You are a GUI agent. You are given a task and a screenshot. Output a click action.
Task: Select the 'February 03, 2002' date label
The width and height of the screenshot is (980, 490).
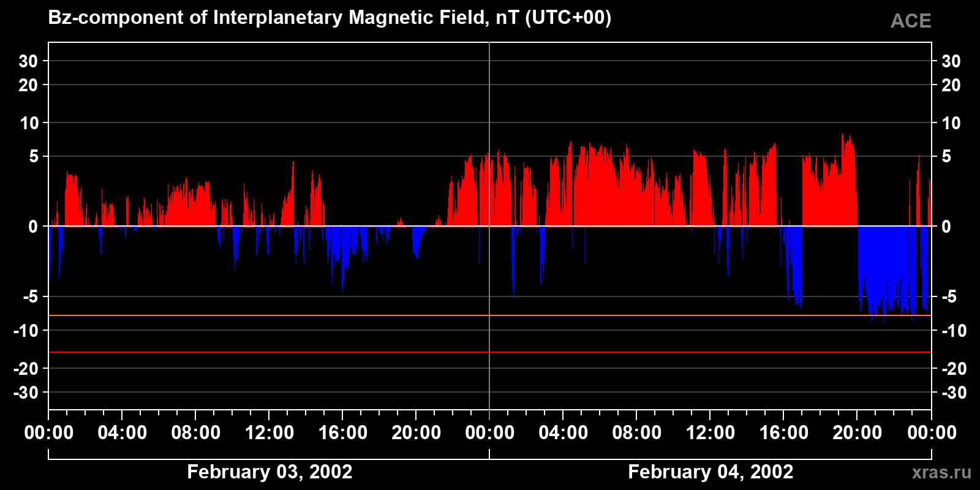coord(269,472)
